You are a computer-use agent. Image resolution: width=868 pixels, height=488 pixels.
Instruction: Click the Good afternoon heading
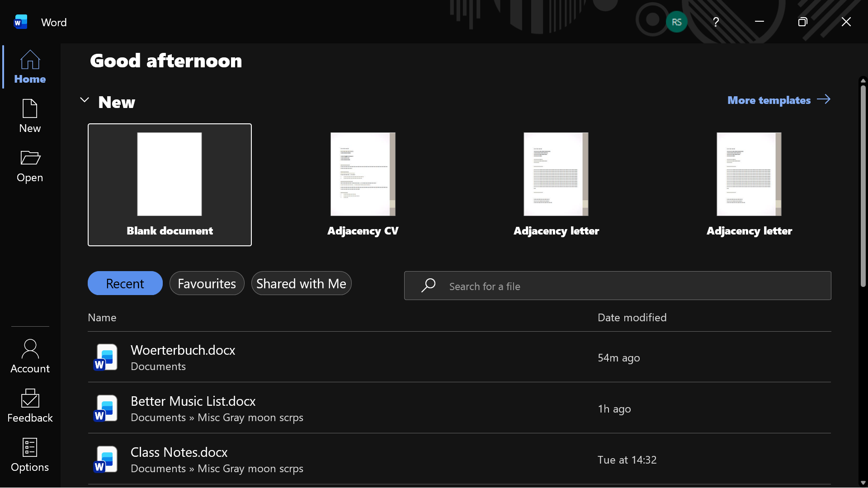click(166, 61)
